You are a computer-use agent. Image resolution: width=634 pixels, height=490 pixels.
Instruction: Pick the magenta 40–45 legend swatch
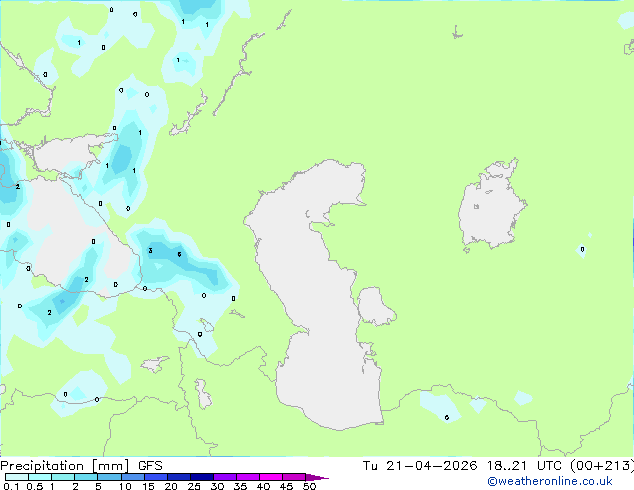coord(271,477)
